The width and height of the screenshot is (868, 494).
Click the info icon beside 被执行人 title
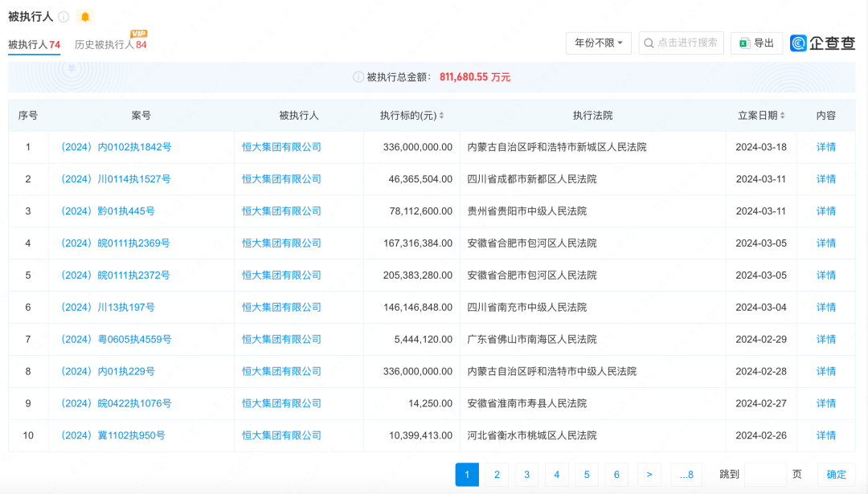click(x=63, y=17)
